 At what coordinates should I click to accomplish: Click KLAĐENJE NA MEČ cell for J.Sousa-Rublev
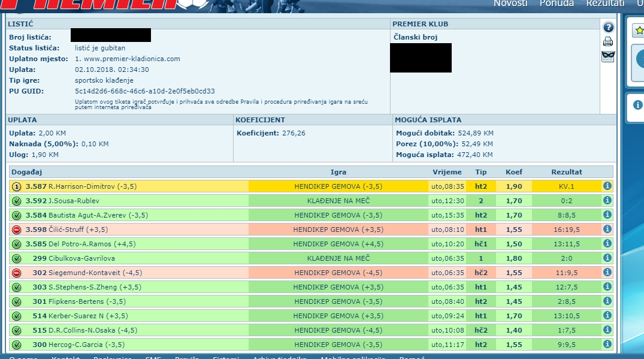[x=338, y=201]
